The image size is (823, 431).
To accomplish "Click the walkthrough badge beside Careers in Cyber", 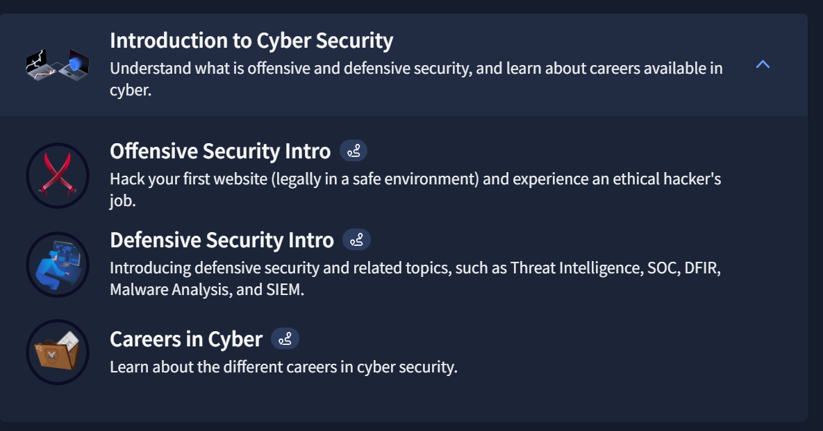I will tap(285, 339).
